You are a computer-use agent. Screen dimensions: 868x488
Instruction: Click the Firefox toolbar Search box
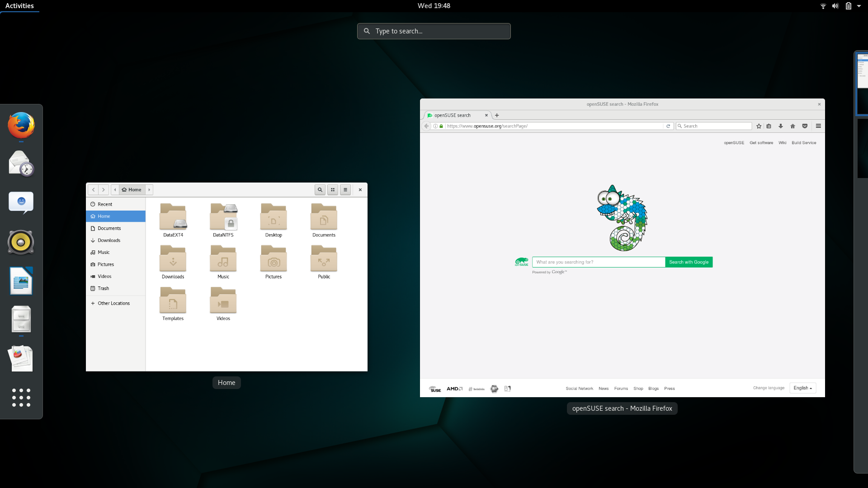coord(714,126)
